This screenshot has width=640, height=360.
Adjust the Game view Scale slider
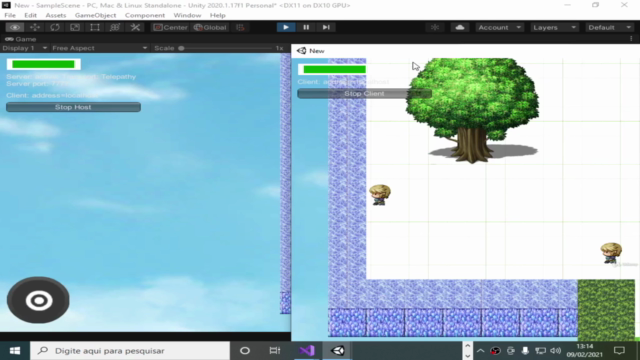[226, 48]
